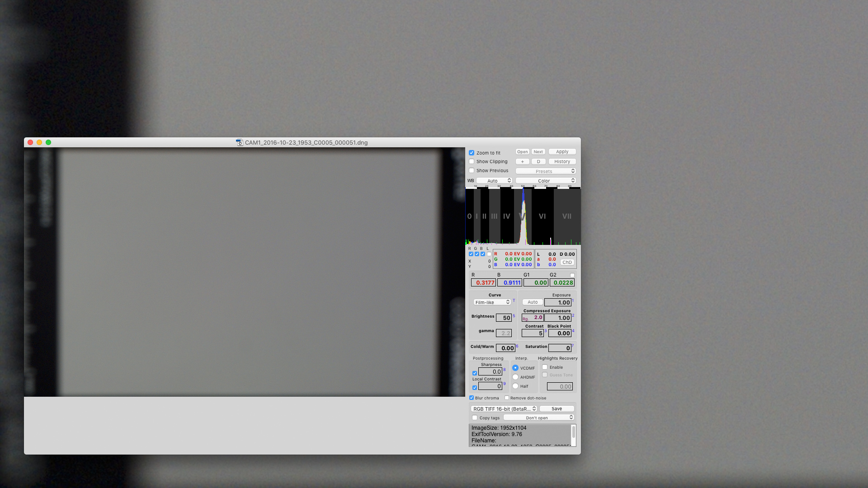Open the WB Auto dropdown
Viewport: 868px width, 488px height.
click(x=494, y=181)
